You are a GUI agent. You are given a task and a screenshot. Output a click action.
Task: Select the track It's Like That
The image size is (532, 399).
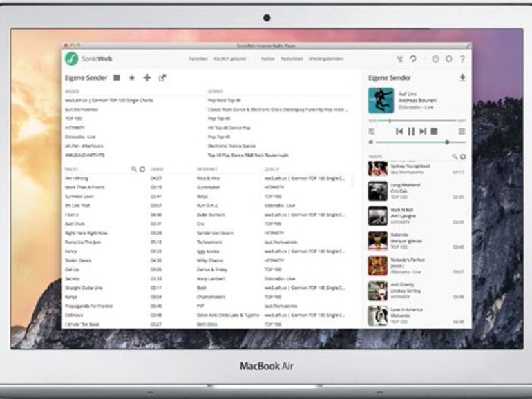coord(77,206)
